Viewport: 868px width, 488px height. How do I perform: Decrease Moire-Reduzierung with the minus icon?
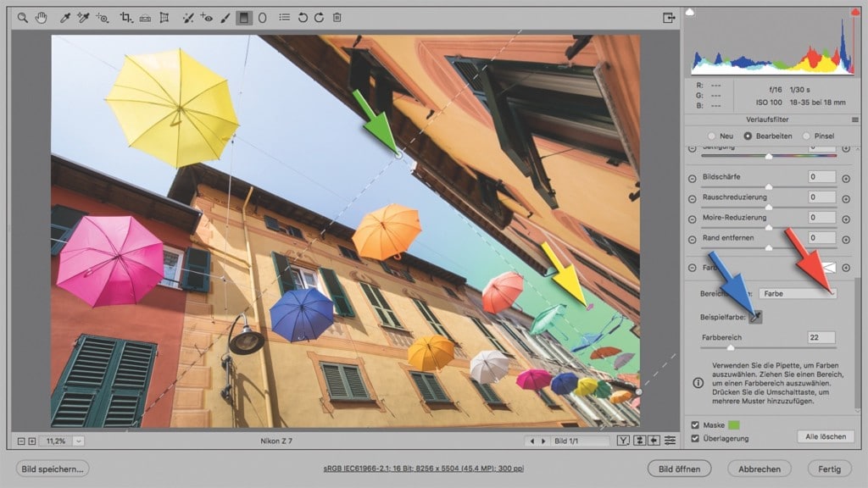click(692, 219)
